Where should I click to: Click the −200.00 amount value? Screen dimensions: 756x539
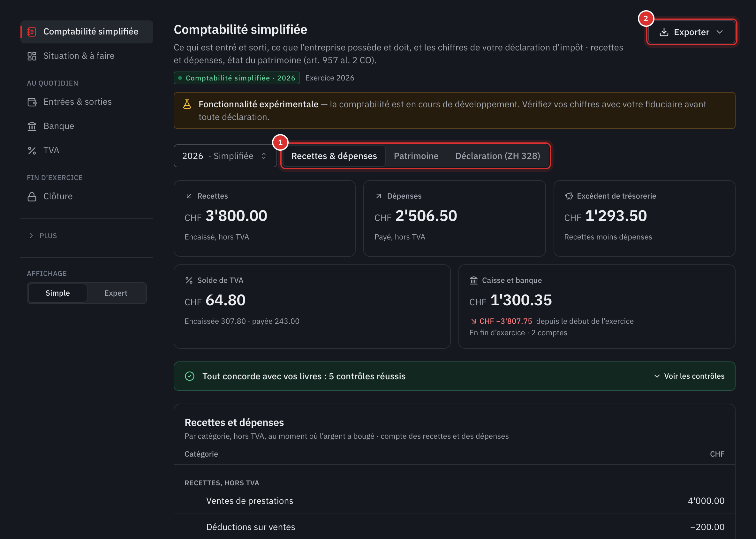(x=707, y=527)
